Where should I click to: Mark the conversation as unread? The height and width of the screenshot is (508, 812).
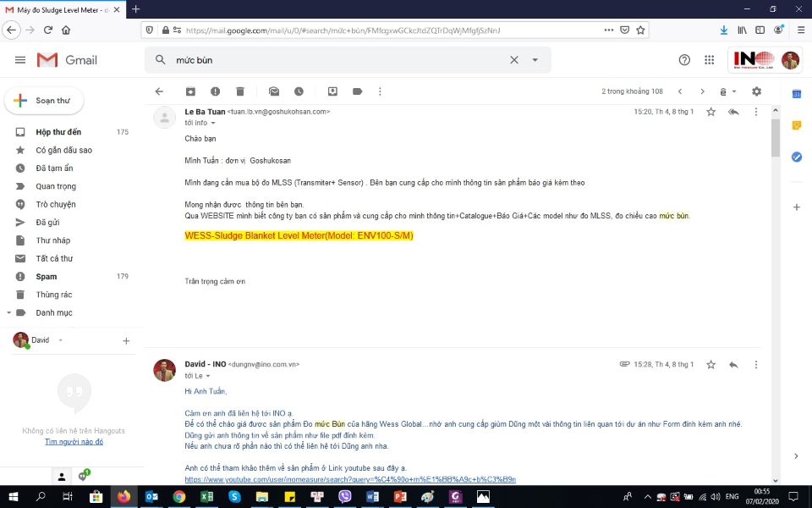coord(274,91)
